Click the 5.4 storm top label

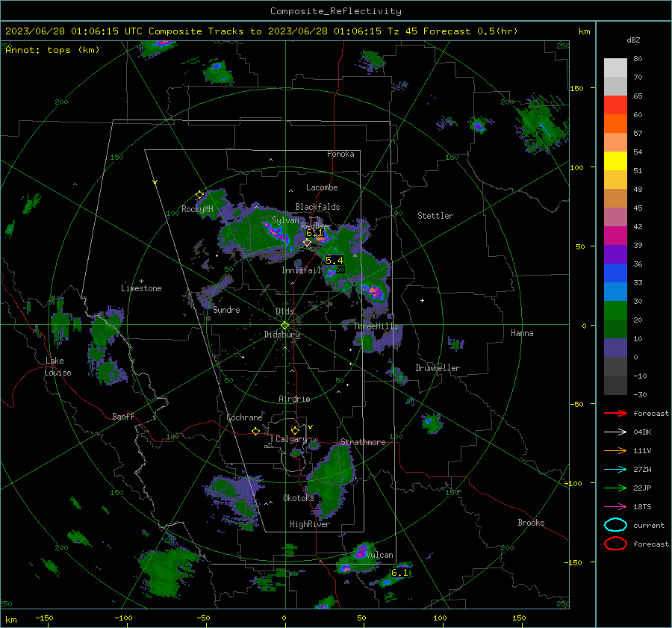tap(335, 260)
